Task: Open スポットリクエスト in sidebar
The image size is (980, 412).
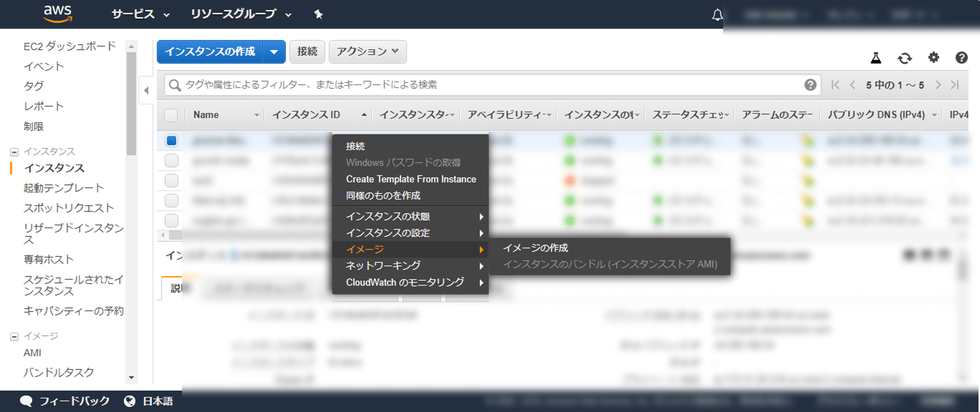Action: pos(68,208)
